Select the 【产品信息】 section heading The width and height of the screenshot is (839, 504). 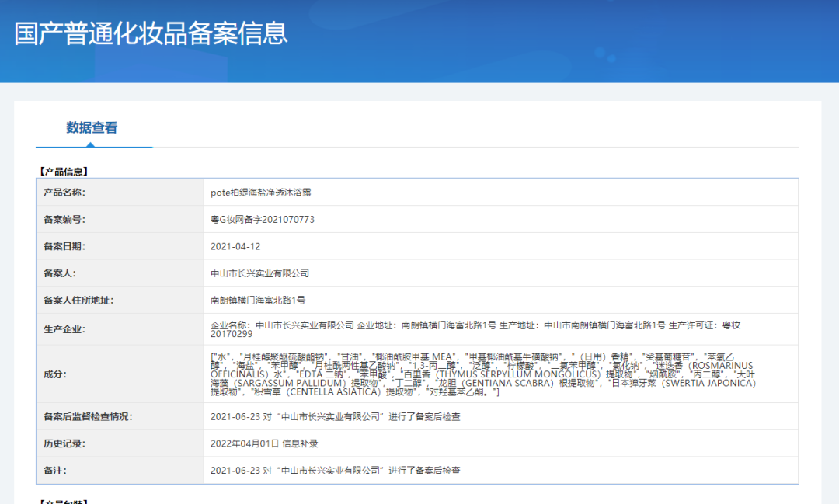coord(64,171)
